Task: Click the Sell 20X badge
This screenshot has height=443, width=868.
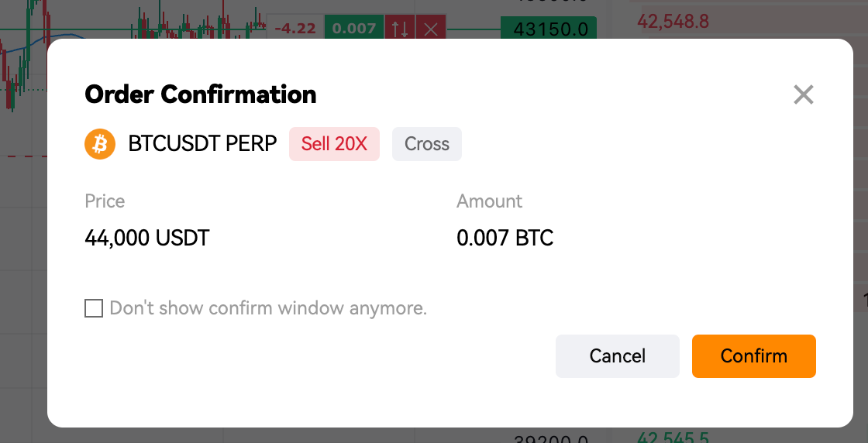Action: point(334,144)
